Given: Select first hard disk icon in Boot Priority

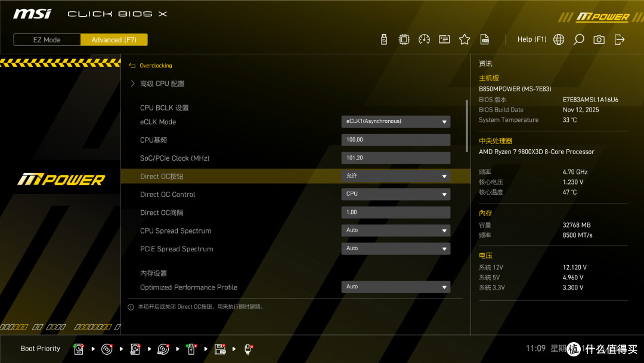Looking at the screenshot, I should coord(79,349).
